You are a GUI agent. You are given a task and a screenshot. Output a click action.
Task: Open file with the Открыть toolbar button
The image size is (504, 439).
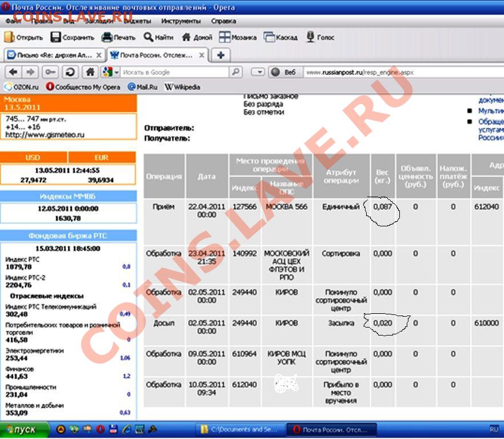click(23, 37)
